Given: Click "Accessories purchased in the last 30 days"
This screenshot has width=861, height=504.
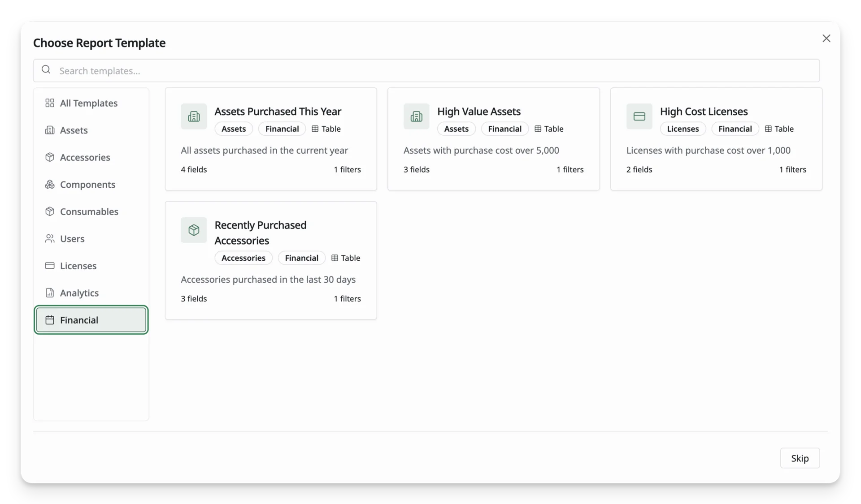Looking at the screenshot, I should click(x=268, y=280).
